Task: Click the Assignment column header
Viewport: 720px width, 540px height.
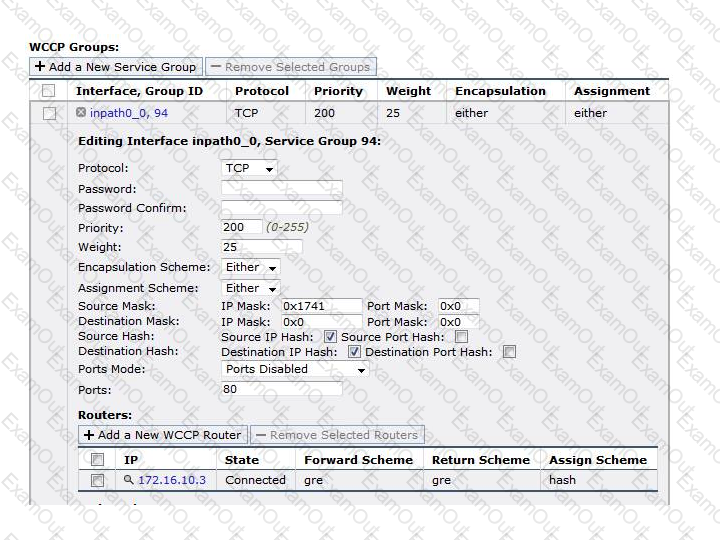Action: pos(612,91)
